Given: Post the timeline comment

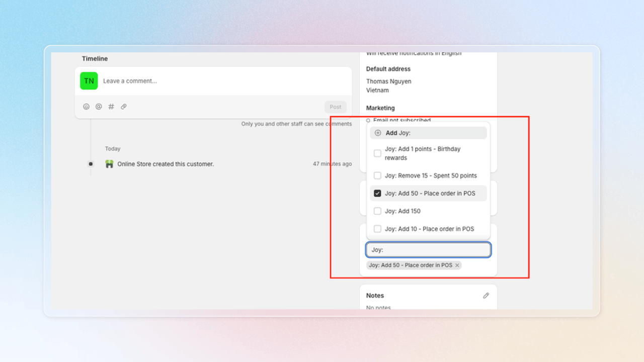Looking at the screenshot, I should (x=336, y=107).
